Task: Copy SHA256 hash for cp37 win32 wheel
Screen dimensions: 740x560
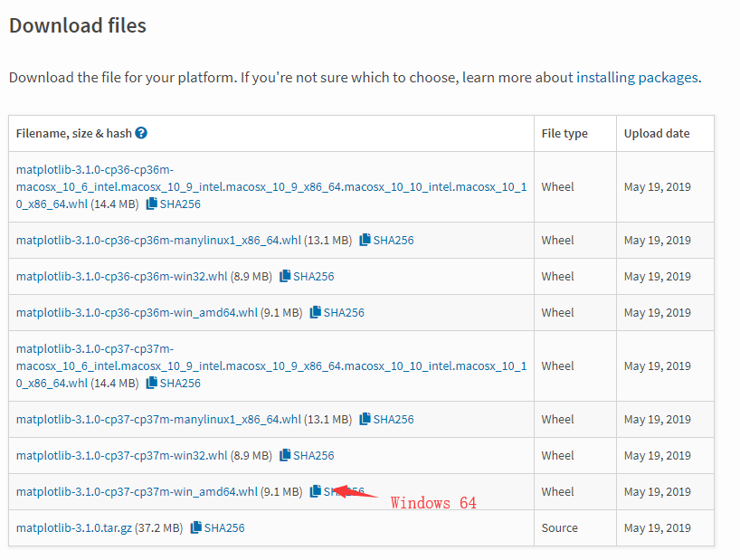Action: pos(307,455)
